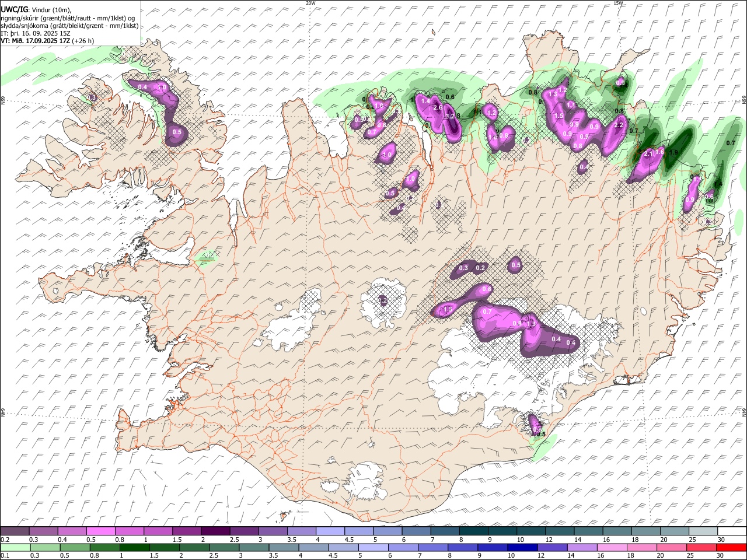Click the '2.1' precipitation value on the map
Screen dimensions: 747x560
tap(648, 153)
